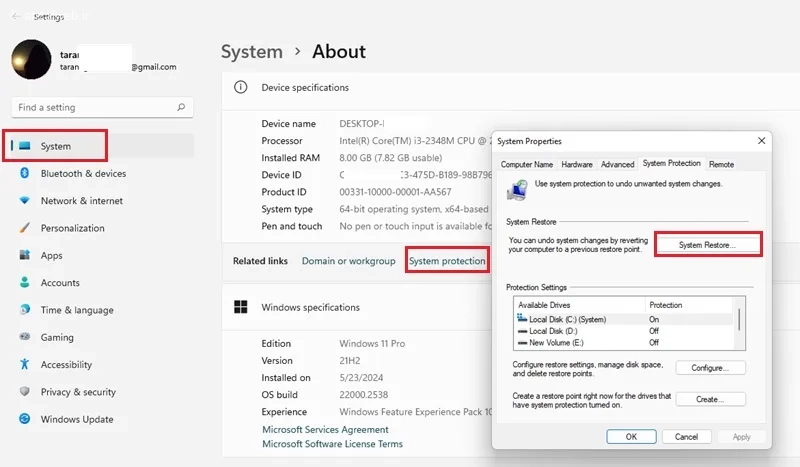Open Gaming settings category
Viewport: 800px width, 467px height.
pyautogui.click(x=102, y=337)
